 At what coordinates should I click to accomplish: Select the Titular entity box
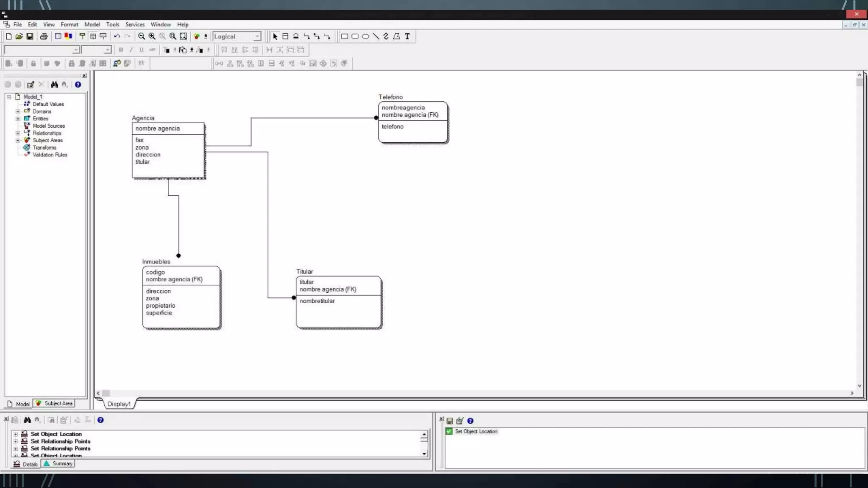(x=338, y=302)
